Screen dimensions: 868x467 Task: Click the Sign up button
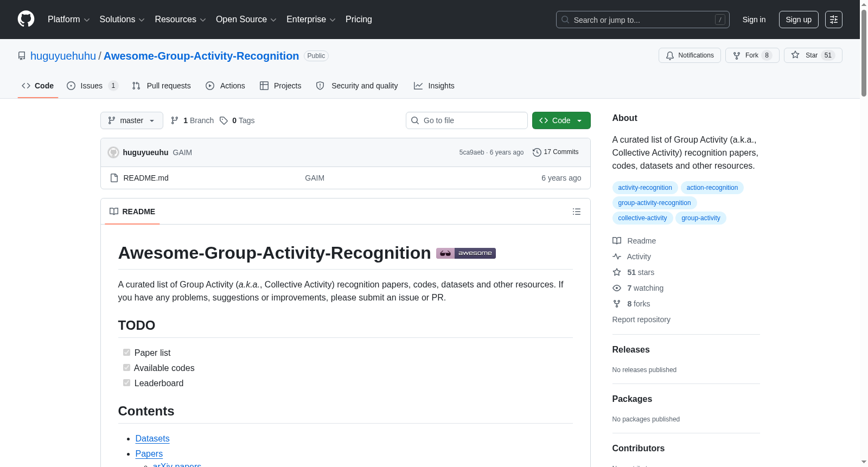coord(799,20)
